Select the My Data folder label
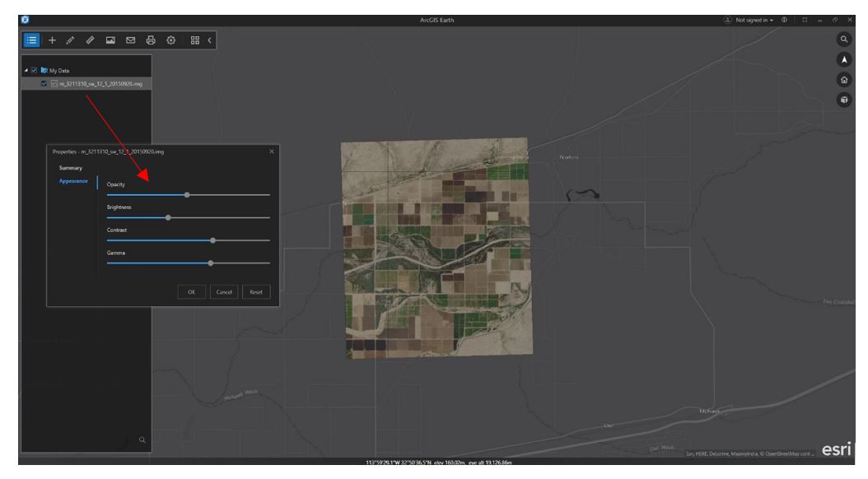 coord(59,71)
